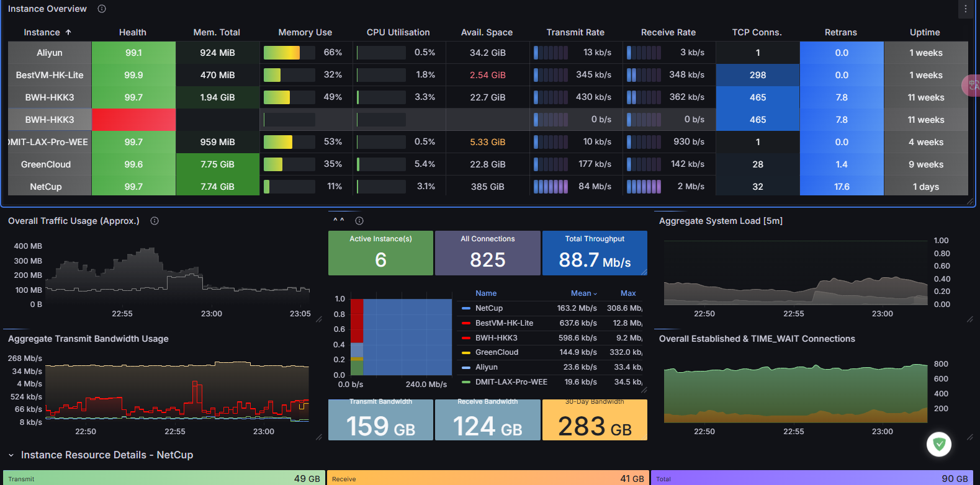
Task: Sort the table by the Transmit Rate column
Action: click(575, 32)
